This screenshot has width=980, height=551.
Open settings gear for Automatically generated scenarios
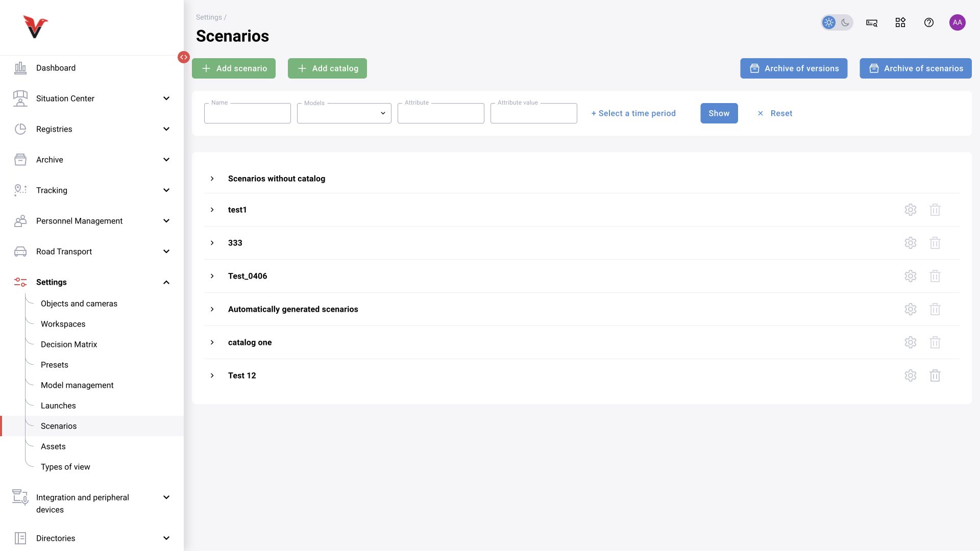coord(911,309)
